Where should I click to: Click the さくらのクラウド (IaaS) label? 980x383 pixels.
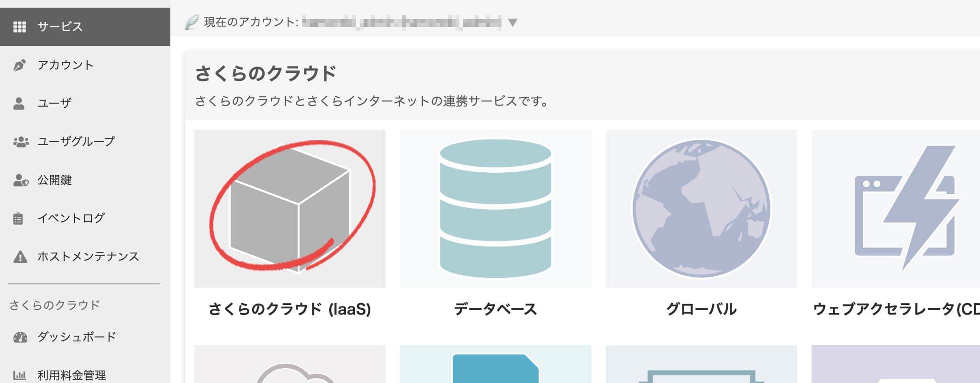(290, 309)
